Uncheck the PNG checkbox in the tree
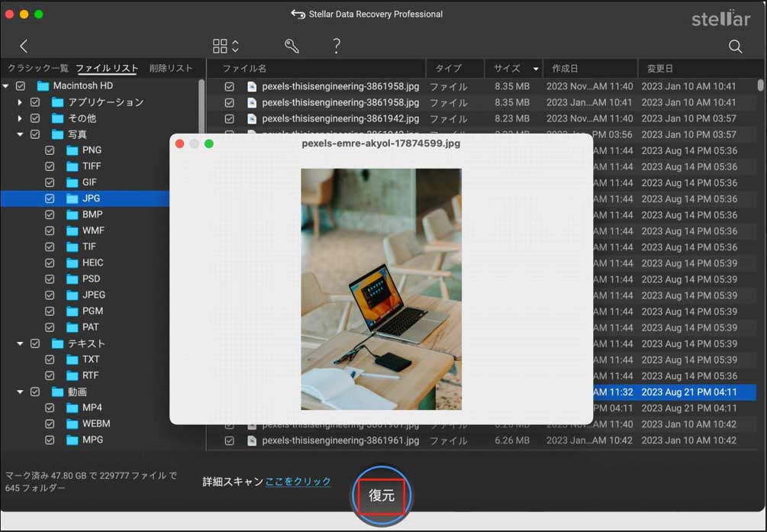This screenshot has height=532, width=767. tap(50, 150)
